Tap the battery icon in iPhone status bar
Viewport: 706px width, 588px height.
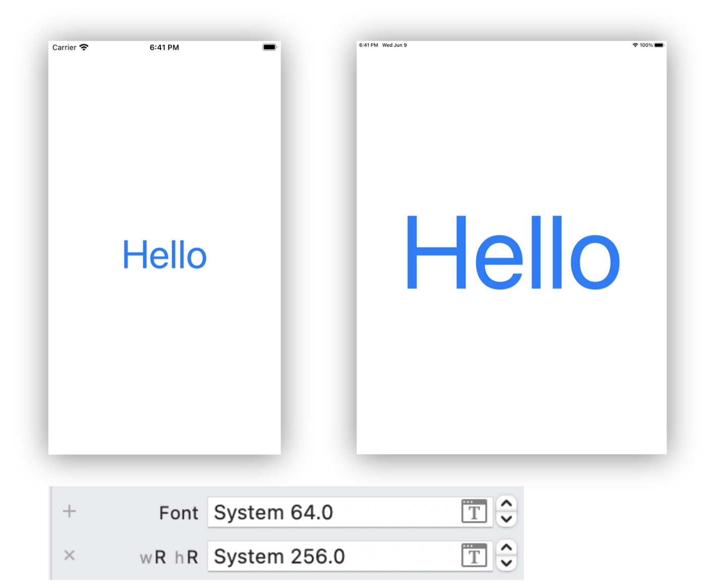[x=270, y=47]
